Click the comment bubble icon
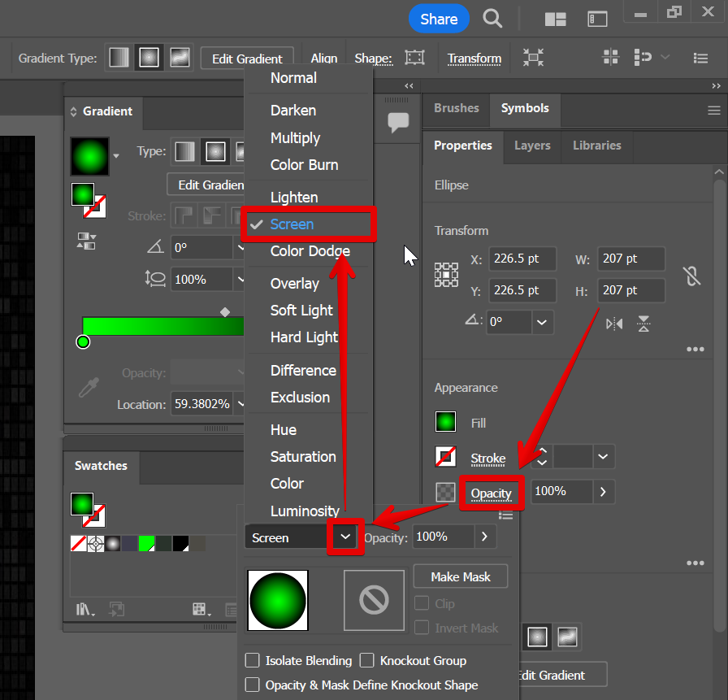The image size is (728, 700). coord(398,123)
